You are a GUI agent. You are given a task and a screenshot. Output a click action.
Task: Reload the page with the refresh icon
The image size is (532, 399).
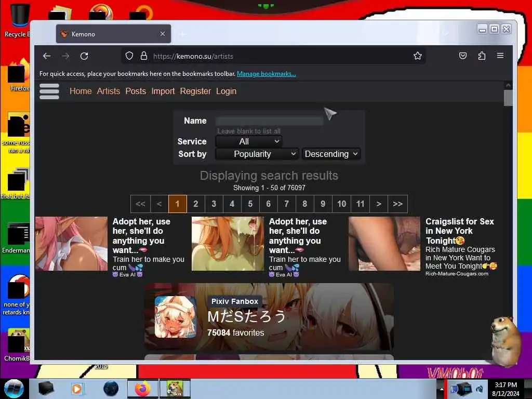84,56
